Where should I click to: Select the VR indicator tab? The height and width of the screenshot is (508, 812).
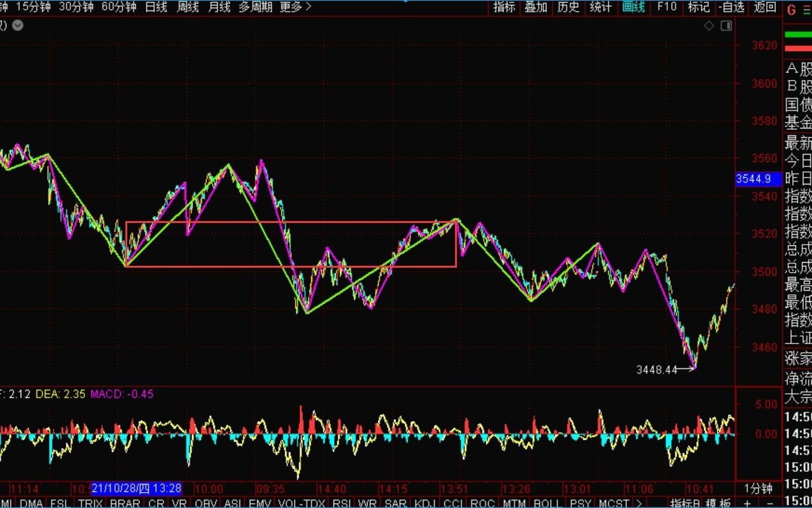coord(179,503)
